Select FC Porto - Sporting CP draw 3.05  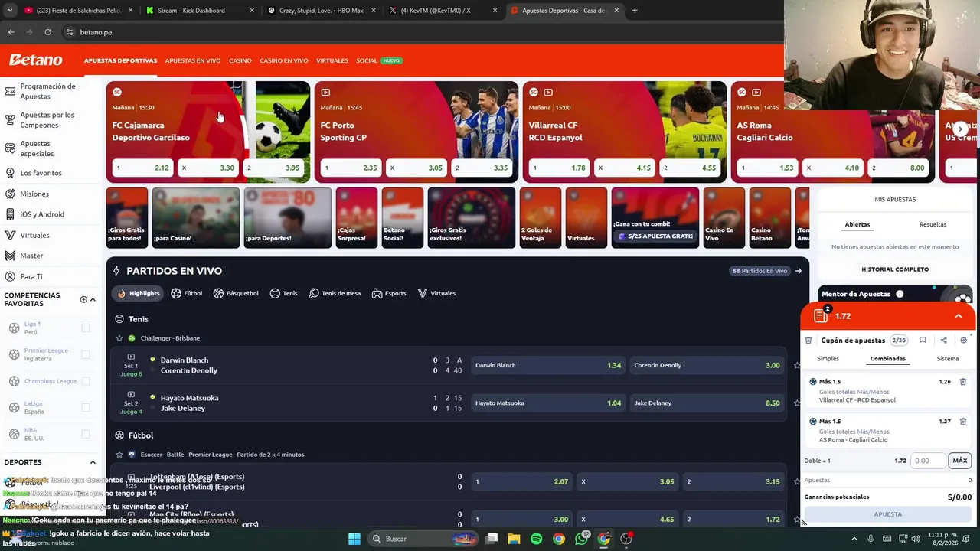[x=416, y=168]
